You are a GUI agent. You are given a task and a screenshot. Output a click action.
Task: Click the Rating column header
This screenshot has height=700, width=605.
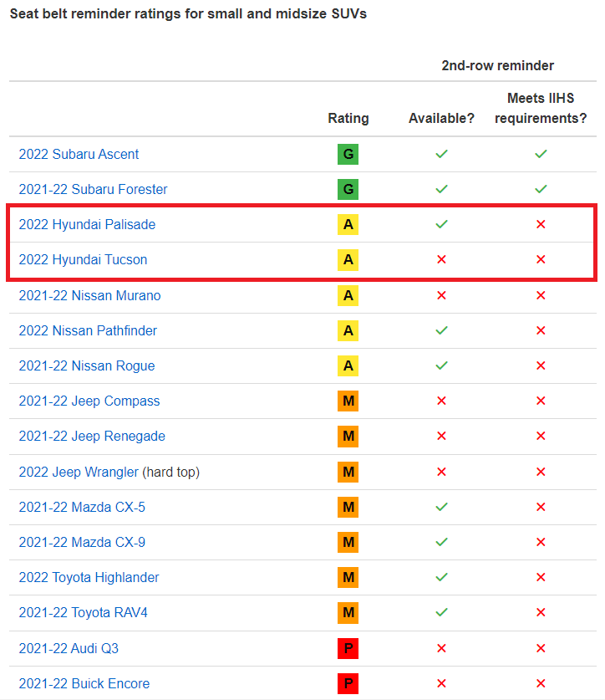click(348, 118)
